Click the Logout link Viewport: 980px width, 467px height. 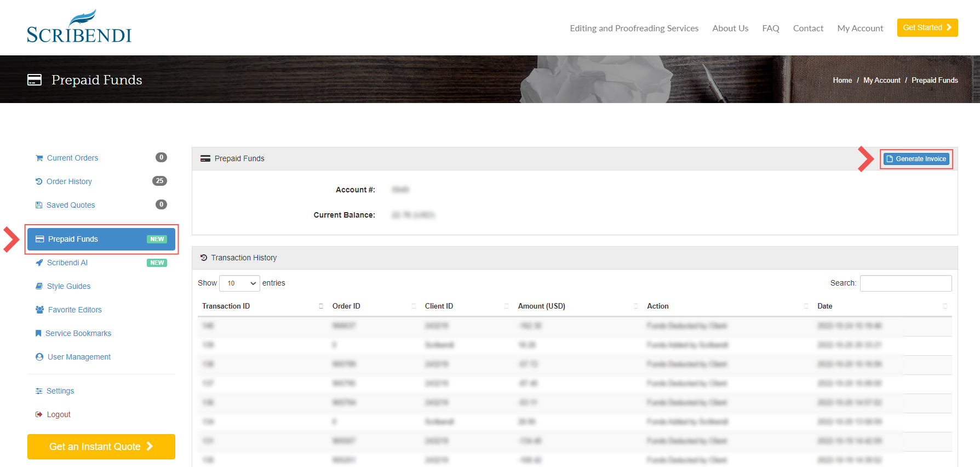point(59,414)
